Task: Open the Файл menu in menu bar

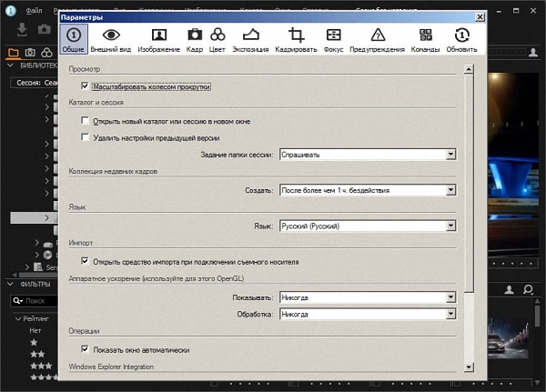Action: point(34,8)
